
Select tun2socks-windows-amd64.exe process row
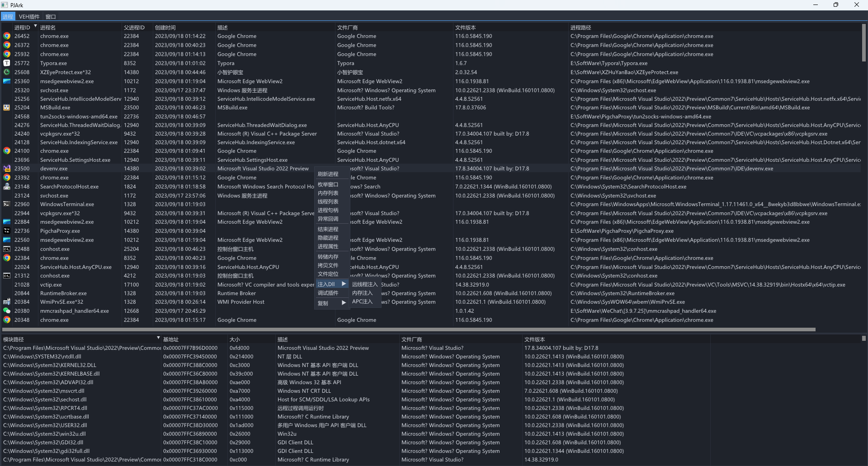(431, 117)
